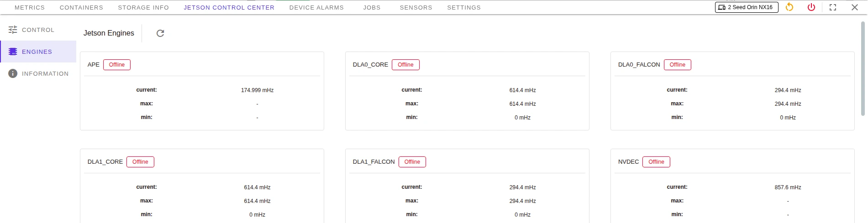The image size is (868, 223).
Task: Go to the Device Alarms tab
Action: [x=316, y=8]
